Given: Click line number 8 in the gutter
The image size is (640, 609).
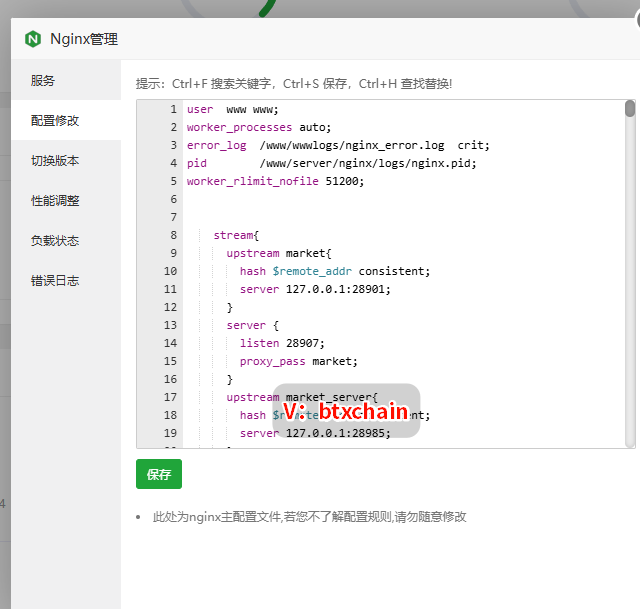Looking at the screenshot, I should pos(173,236).
